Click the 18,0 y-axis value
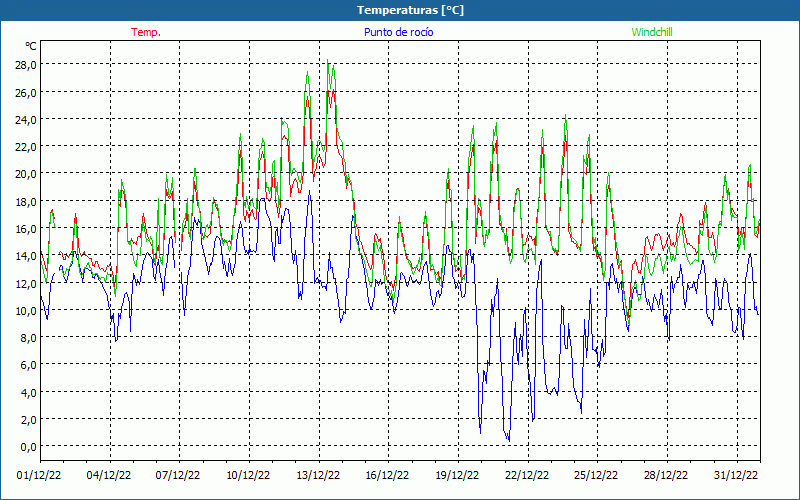This screenshot has width=800, height=500. tap(27, 201)
